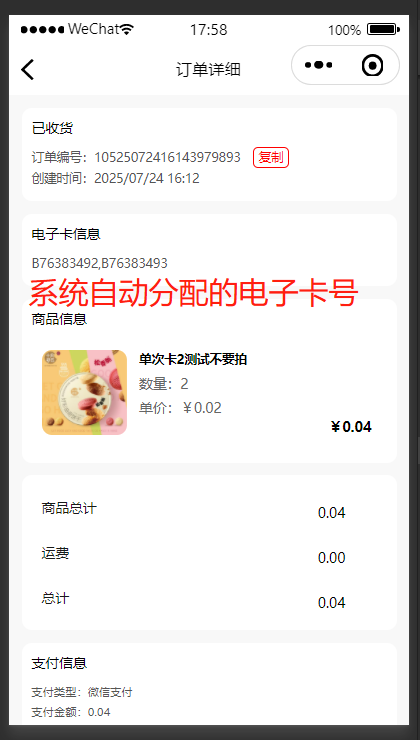The image size is (420, 740).
Task: Tap the battery icon in status bar
Action: pos(384,30)
